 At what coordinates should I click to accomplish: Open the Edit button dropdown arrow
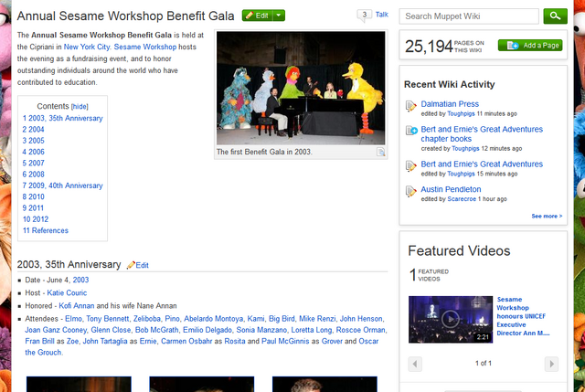(x=279, y=16)
